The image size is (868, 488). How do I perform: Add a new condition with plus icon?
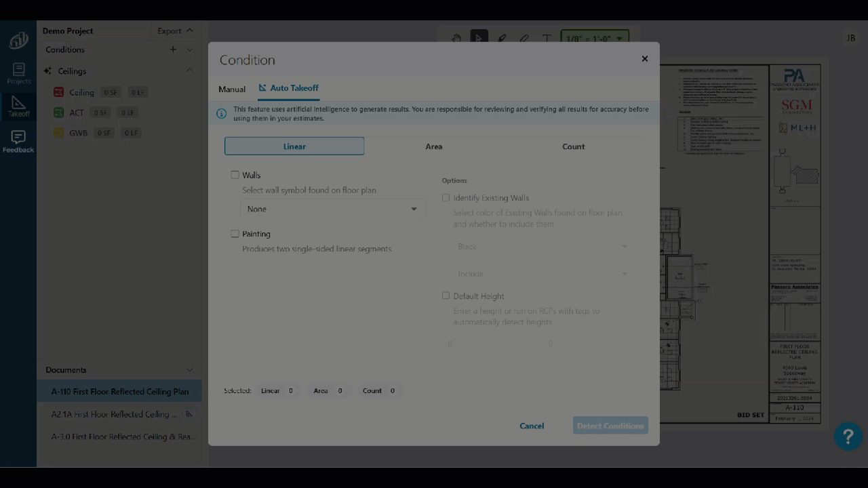coord(173,49)
